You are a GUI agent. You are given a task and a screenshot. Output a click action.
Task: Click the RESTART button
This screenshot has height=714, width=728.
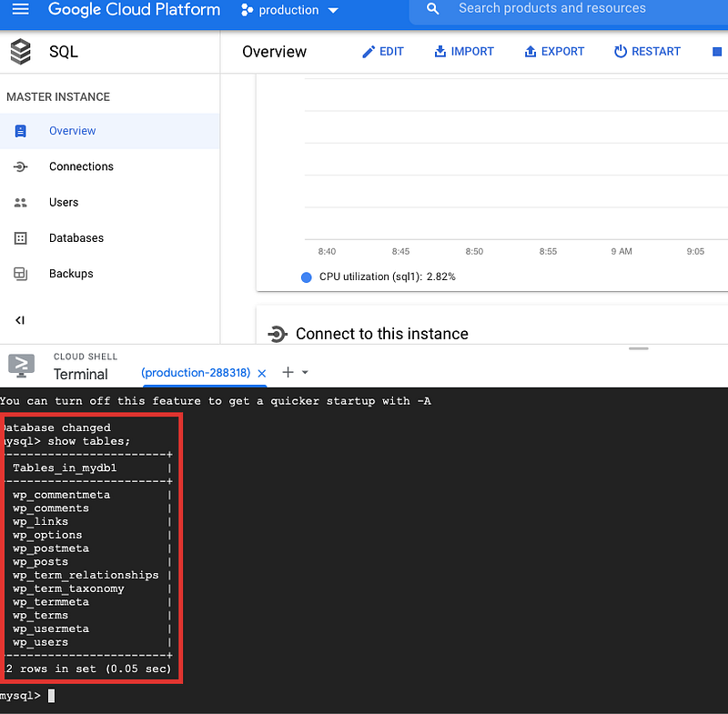(x=647, y=52)
